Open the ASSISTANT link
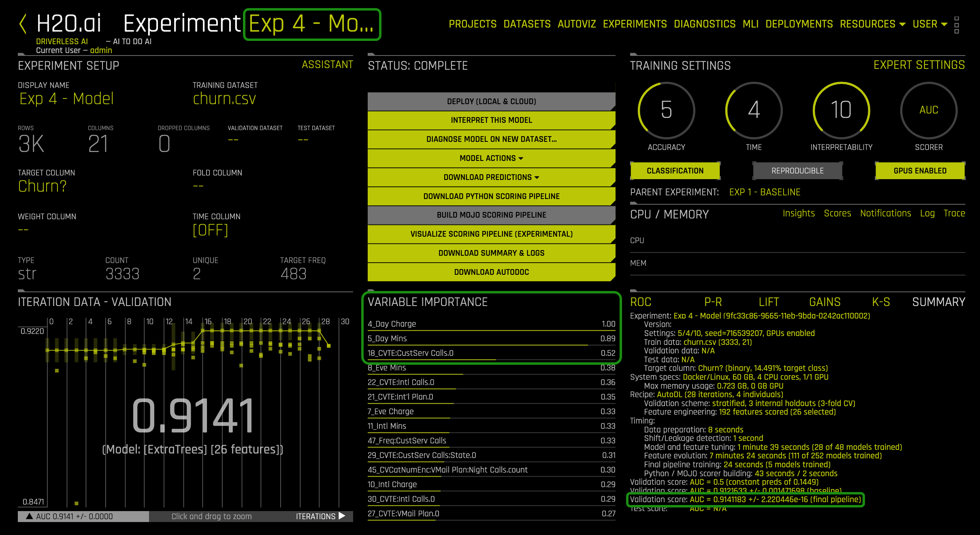 tap(327, 65)
